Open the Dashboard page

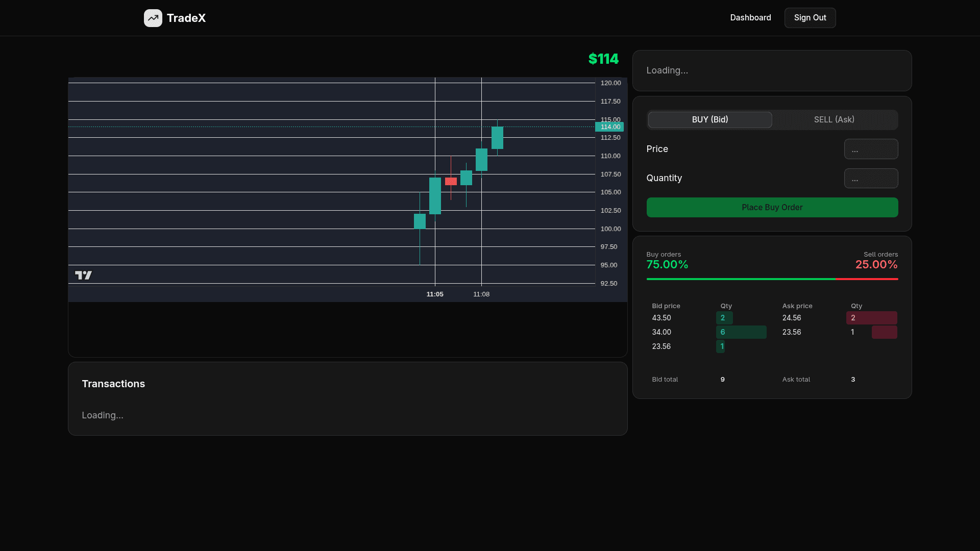click(750, 18)
